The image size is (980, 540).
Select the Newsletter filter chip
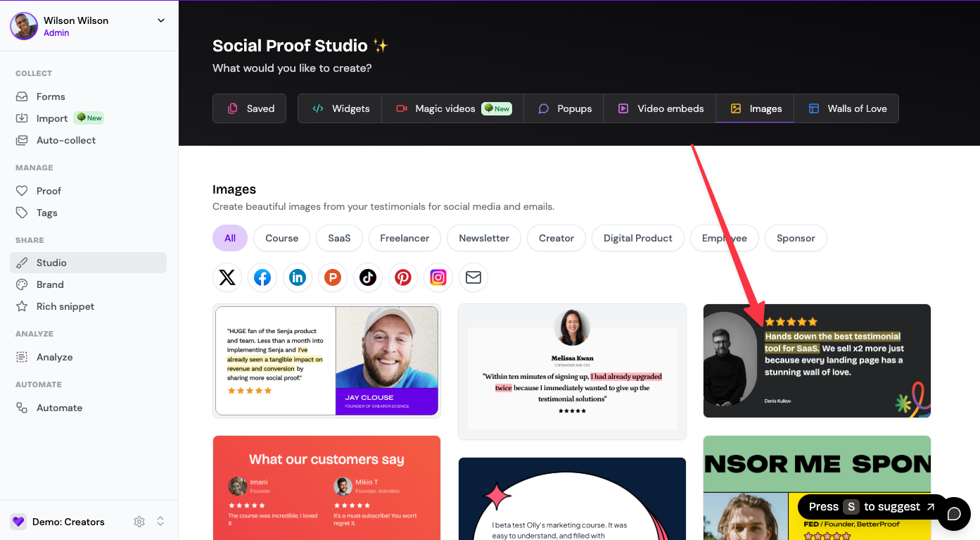pos(484,238)
